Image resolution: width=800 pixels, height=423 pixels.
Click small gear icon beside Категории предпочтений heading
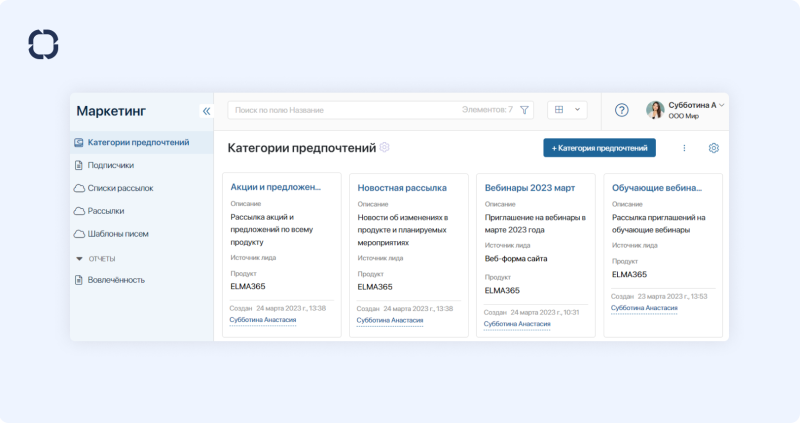(385, 148)
